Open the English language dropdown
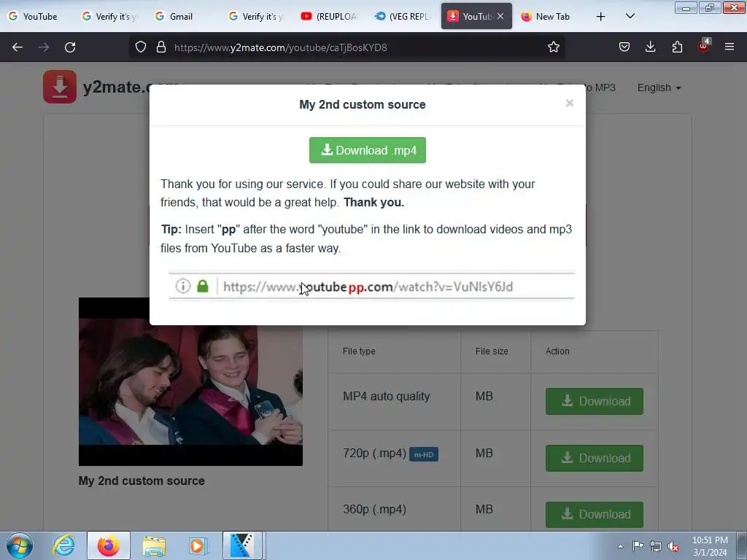 coord(659,87)
